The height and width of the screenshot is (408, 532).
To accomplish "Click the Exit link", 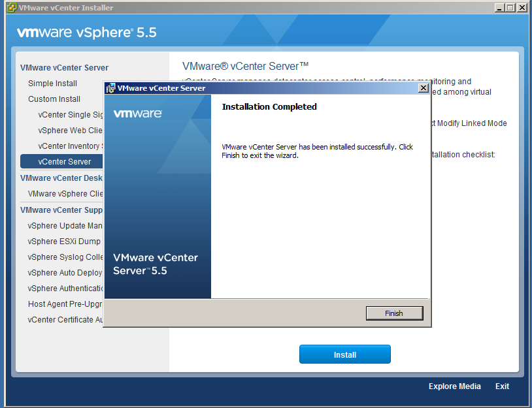I will coord(502,386).
